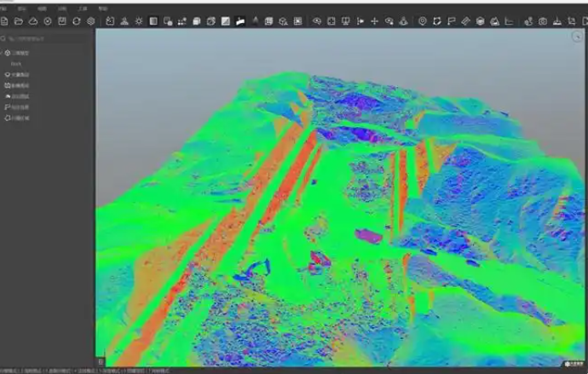Select the flag marker tool in the toolbar
This screenshot has width=588, height=374.
(x=451, y=21)
